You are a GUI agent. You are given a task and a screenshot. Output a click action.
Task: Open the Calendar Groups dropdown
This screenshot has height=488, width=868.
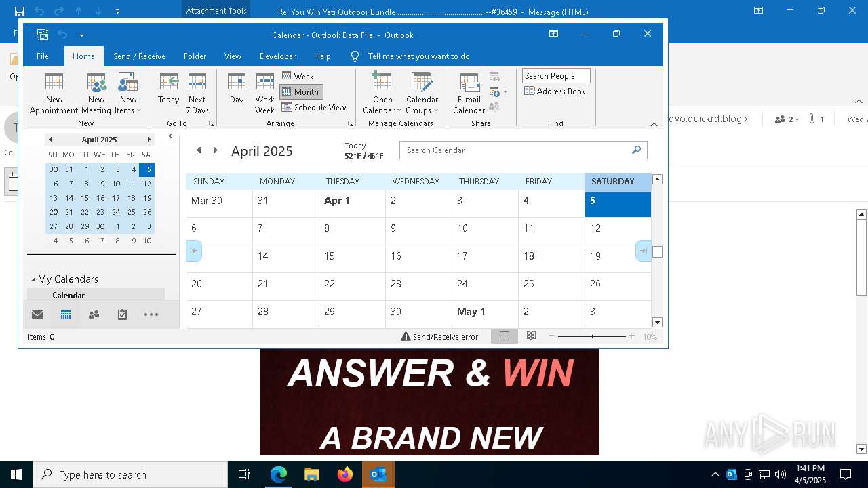[422, 94]
